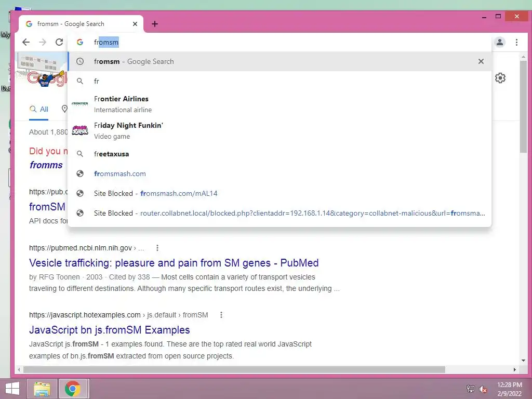Open the Chrome profile avatar menu
Image resolution: width=532 pixels, height=399 pixels.
click(500, 42)
